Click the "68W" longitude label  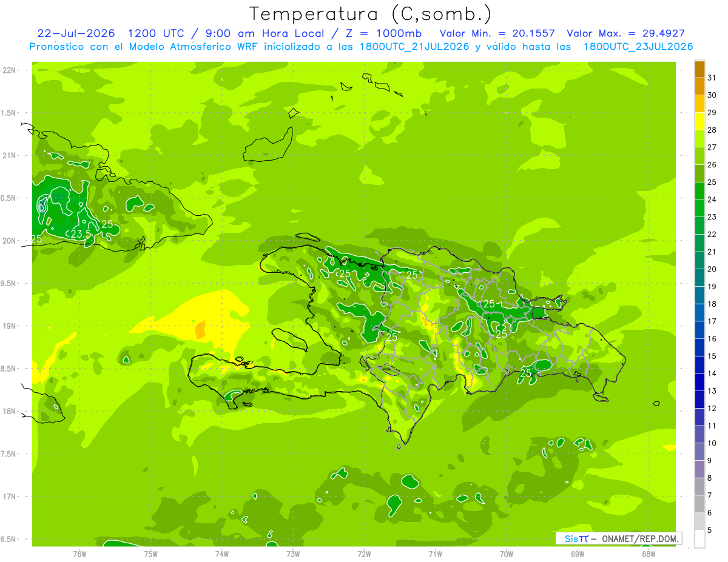pos(649,554)
